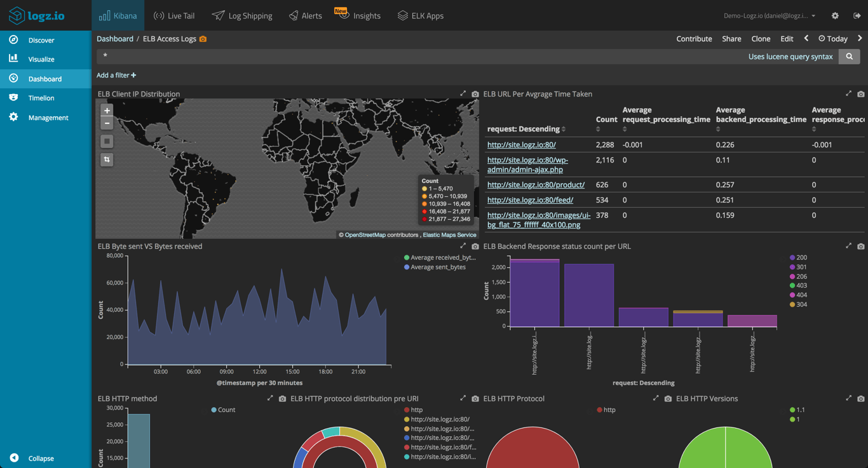Switch to the Live Tail tab
Image resolution: width=868 pixels, height=468 pixels.
(x=173, y=15)
